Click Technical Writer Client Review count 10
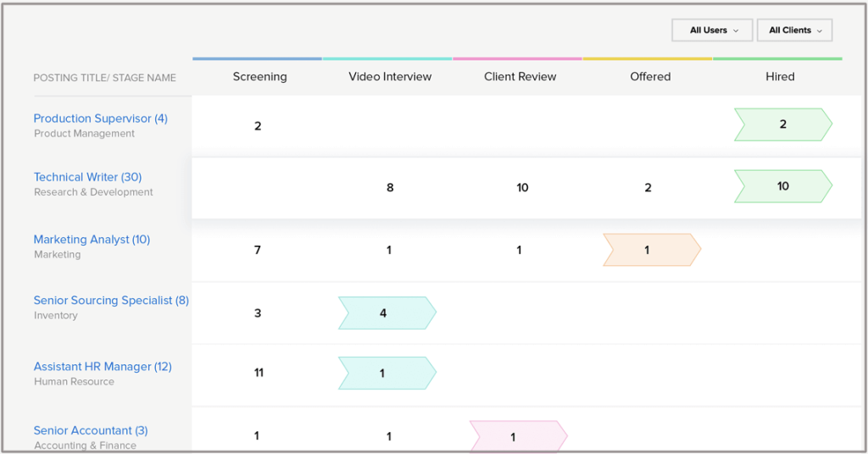868x454 pixels. (522, 187)
